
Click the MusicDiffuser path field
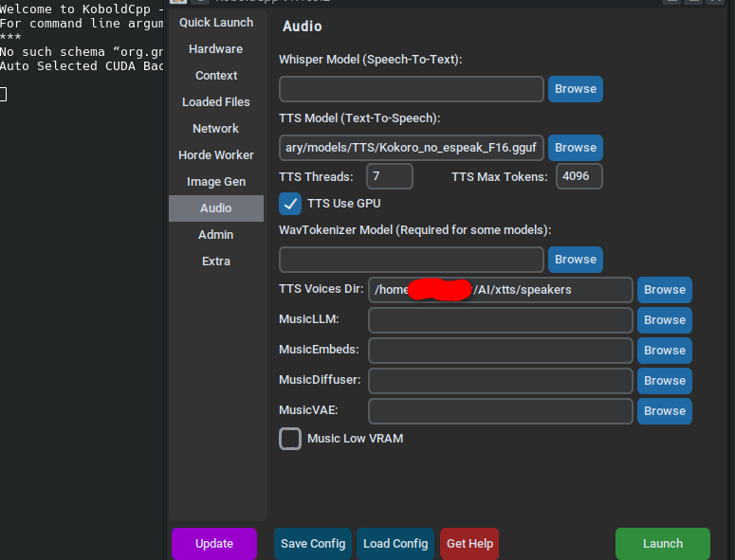coord(500,381)
